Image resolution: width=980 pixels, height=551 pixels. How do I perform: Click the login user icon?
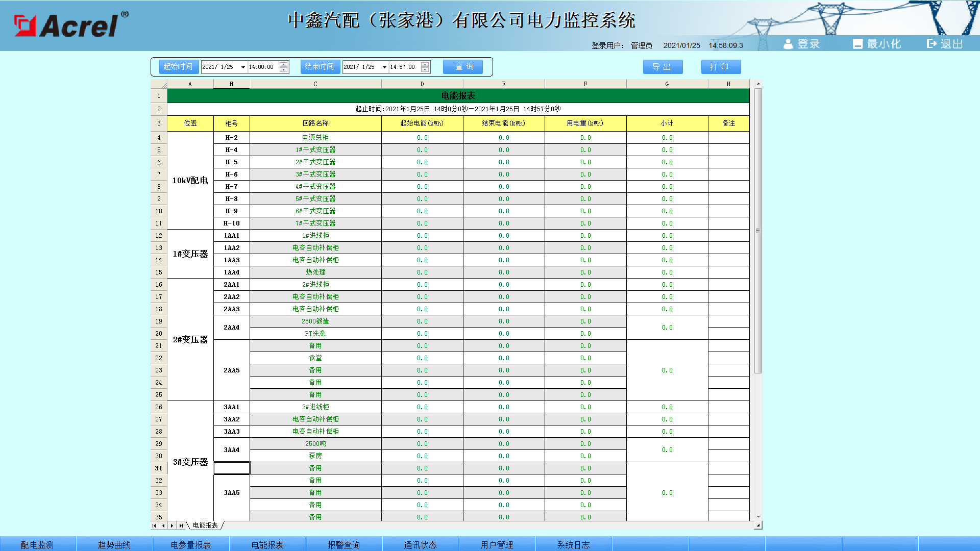(x=788, y=44)
